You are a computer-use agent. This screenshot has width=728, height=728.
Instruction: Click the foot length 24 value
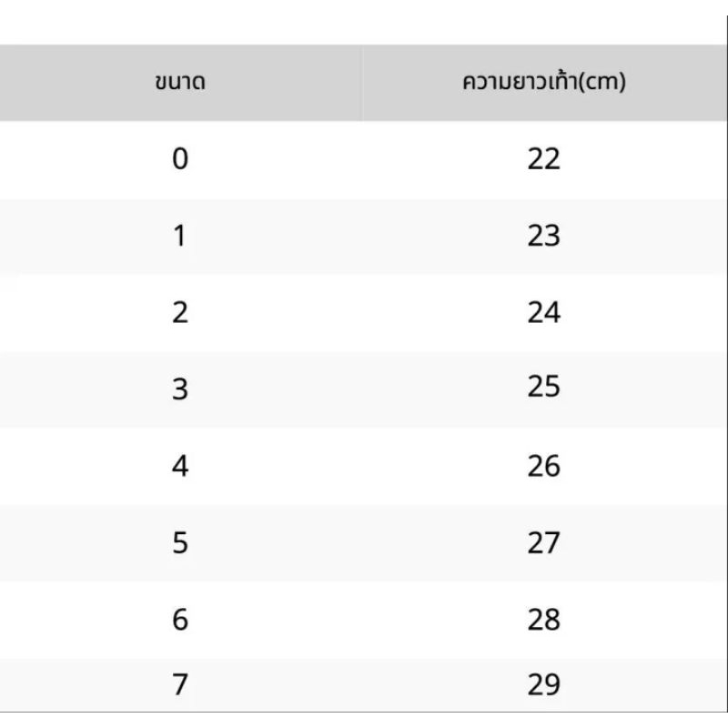pos(544,312)
